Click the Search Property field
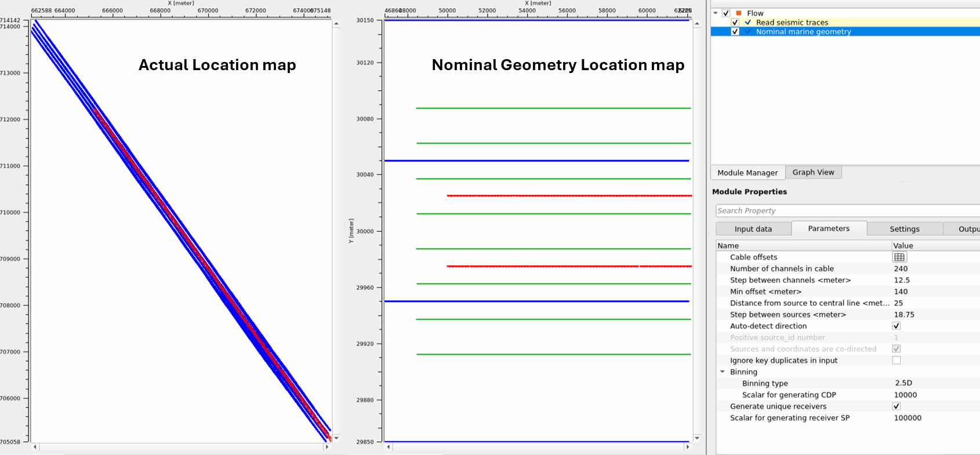Viewport: 980px width, 455px height. click(848, 211)
